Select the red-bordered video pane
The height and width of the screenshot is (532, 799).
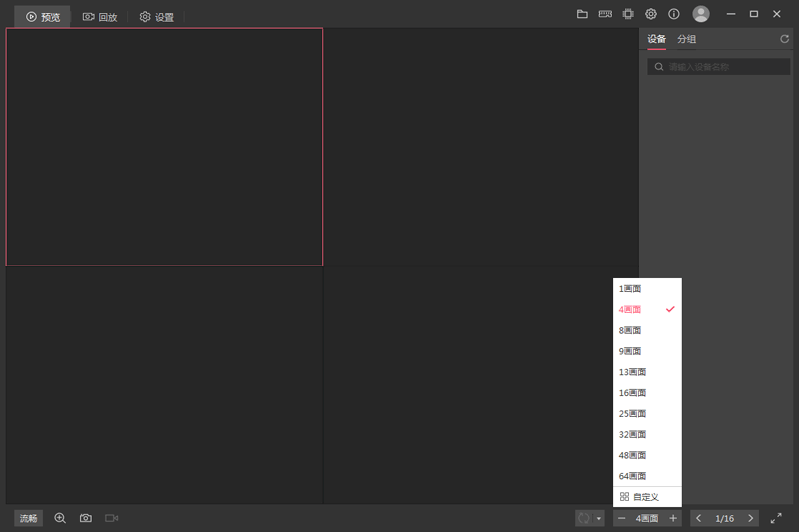pos(164,147)
